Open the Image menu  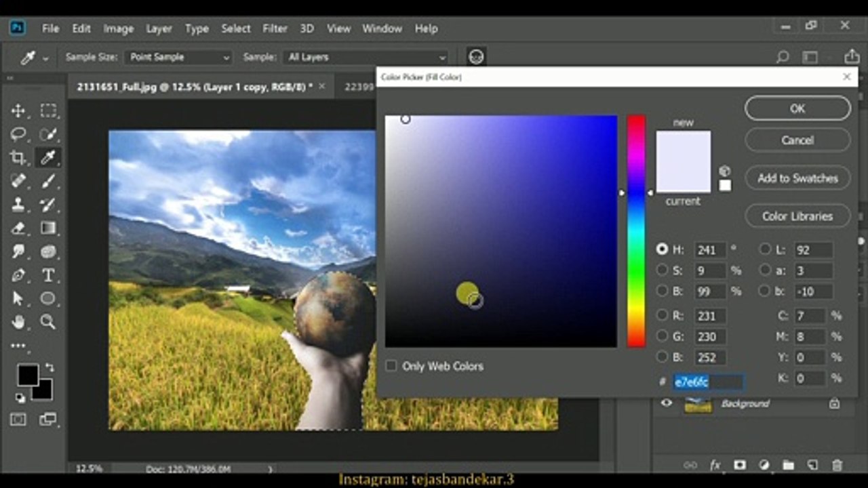click(118, 28)
